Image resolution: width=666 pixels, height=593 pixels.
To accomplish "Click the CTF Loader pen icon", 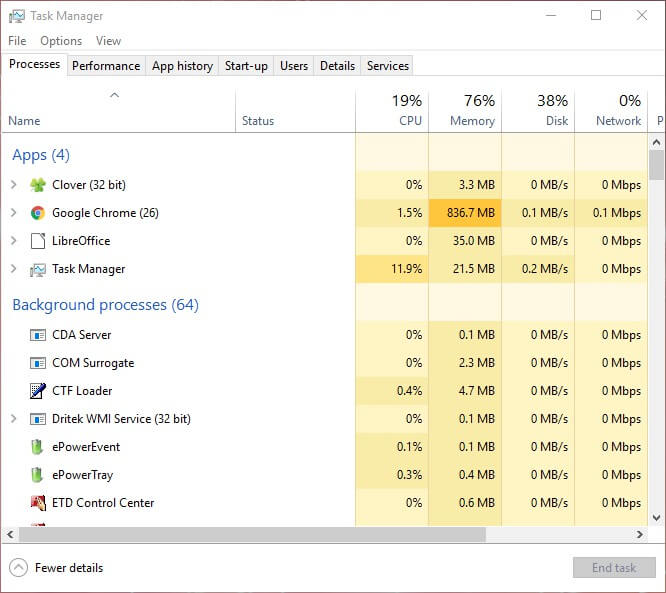I will coord(38,391).
